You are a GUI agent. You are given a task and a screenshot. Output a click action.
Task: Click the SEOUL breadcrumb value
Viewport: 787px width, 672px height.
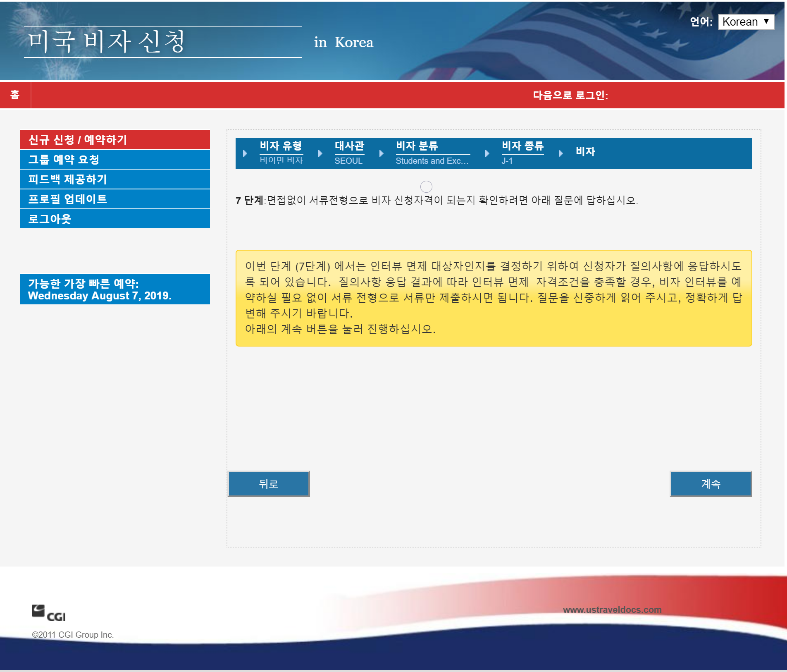tap(348, 161)
